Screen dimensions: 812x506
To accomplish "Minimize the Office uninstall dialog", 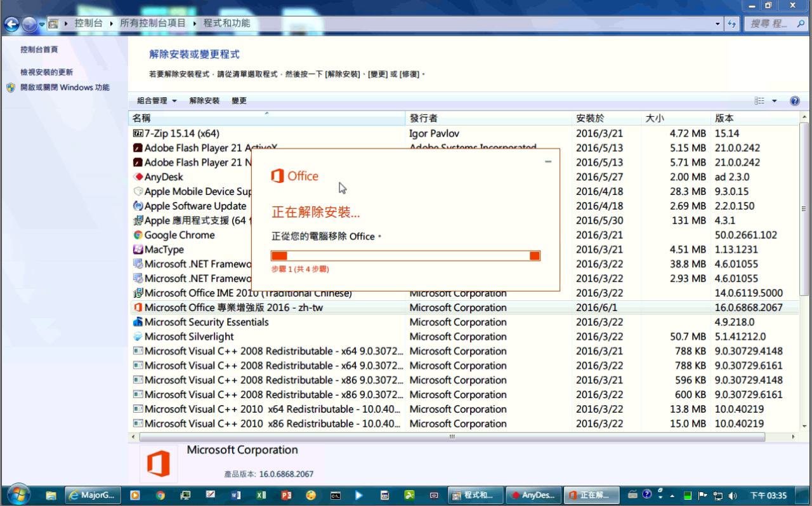I will tap(548, 162).
